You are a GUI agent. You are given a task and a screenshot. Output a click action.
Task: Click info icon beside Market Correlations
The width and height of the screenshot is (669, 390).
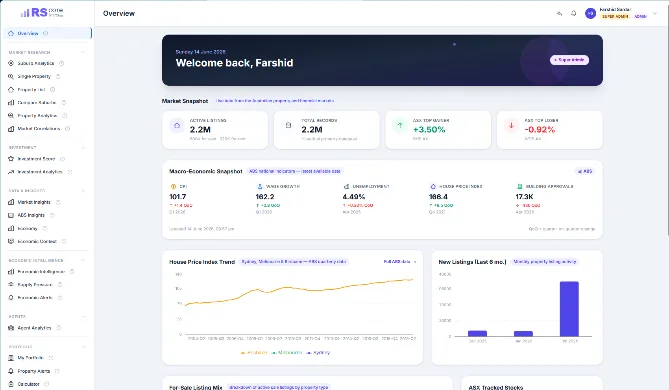67,128
